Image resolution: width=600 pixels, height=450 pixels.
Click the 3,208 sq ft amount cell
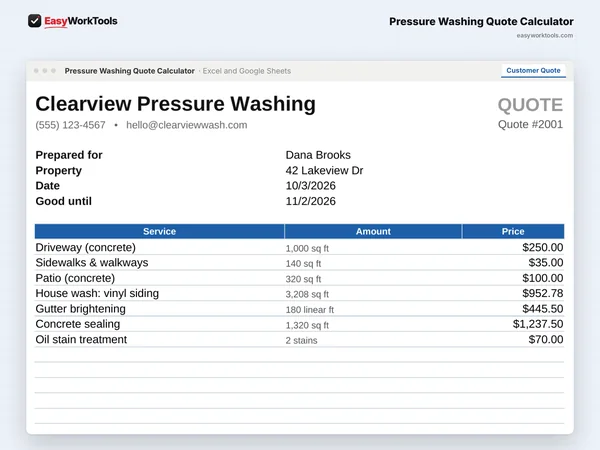373,294
